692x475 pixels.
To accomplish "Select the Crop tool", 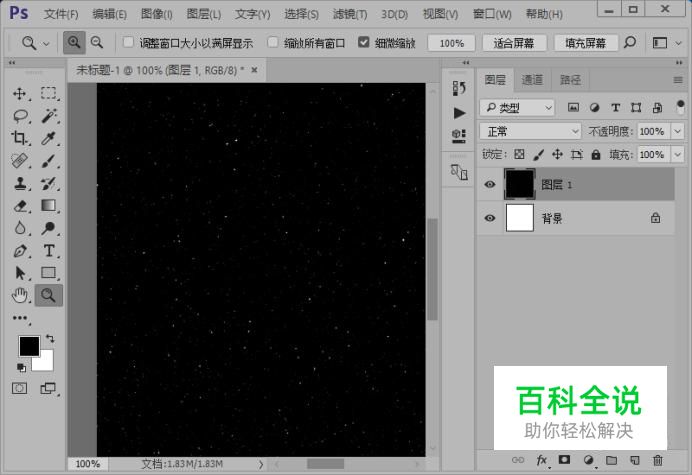I will point(20,138).
